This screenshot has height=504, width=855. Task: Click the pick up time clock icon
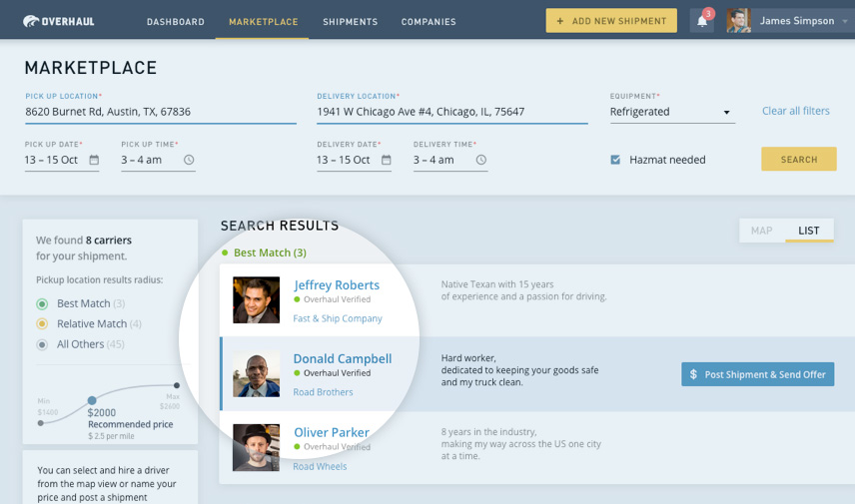pos(189,160)
